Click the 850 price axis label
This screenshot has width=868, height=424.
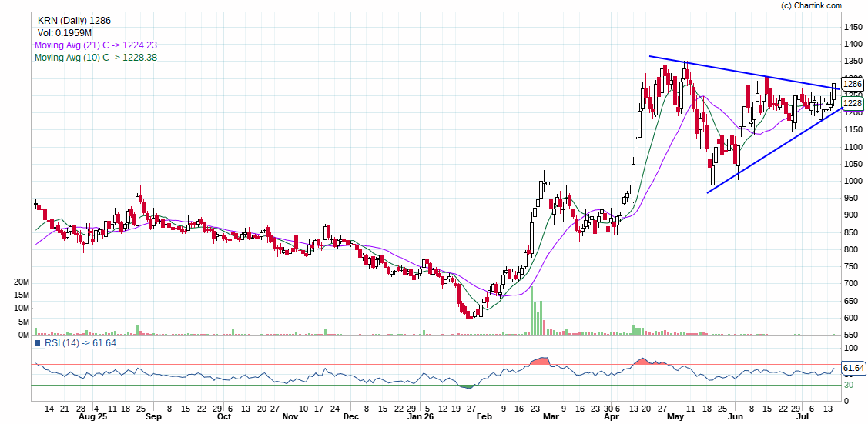(x=851, y=232)
